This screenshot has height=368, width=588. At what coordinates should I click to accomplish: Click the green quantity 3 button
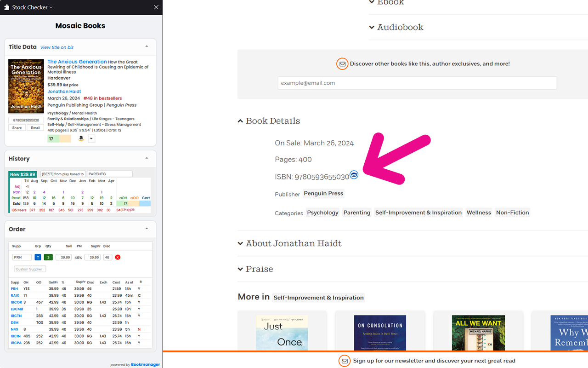[x=48, y=257]
